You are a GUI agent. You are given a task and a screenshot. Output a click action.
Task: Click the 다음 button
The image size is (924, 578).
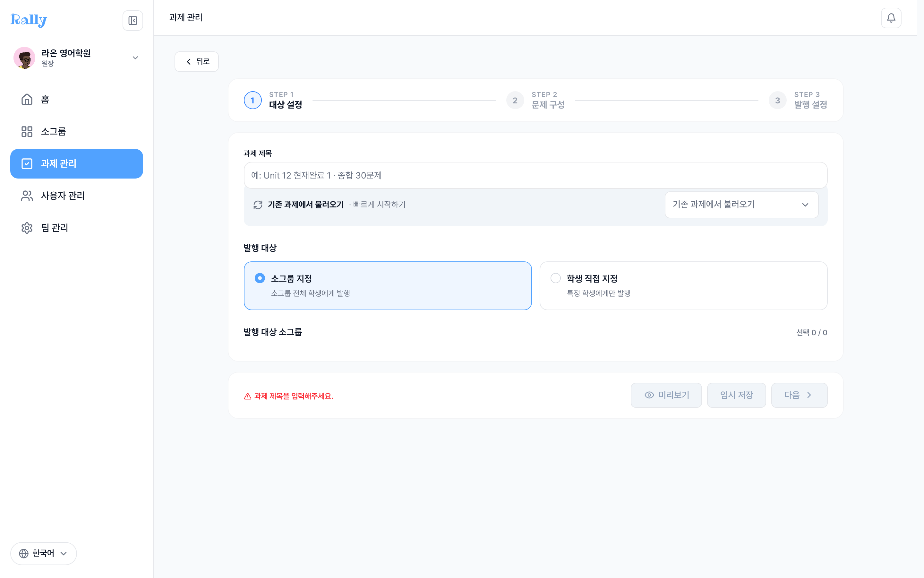pyautogui.click(x=799, y=395)
